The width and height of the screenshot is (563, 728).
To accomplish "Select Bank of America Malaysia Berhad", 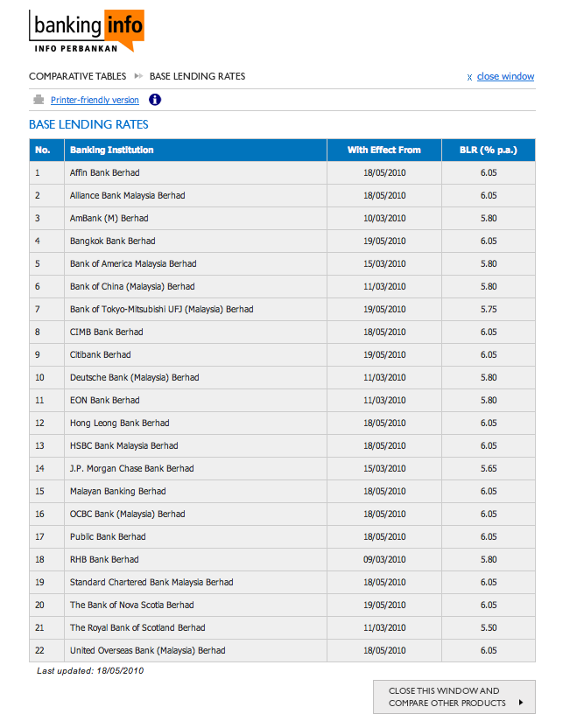I will pyautogui.click(x=133, y=263).
